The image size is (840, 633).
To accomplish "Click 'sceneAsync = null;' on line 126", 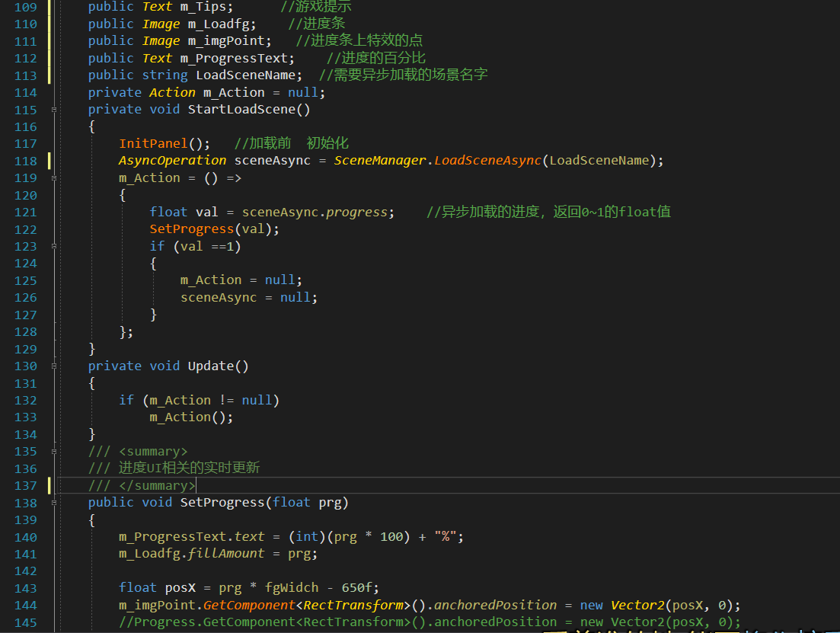I will pos(248,297).
